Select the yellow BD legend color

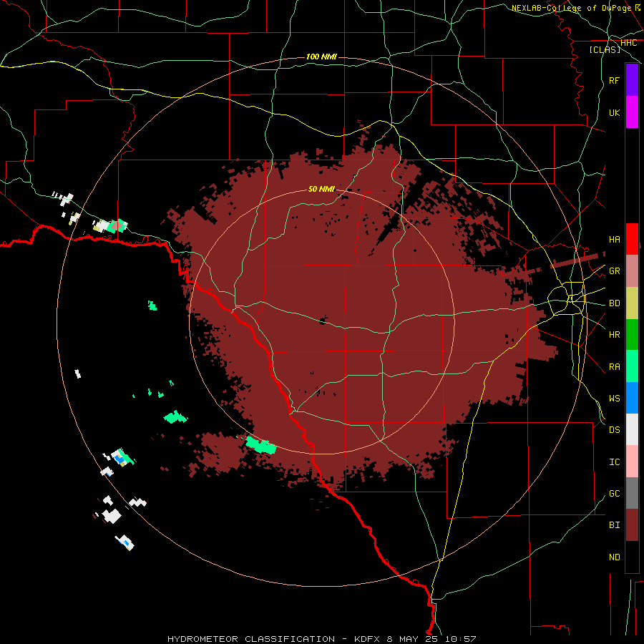click(632, 303)
